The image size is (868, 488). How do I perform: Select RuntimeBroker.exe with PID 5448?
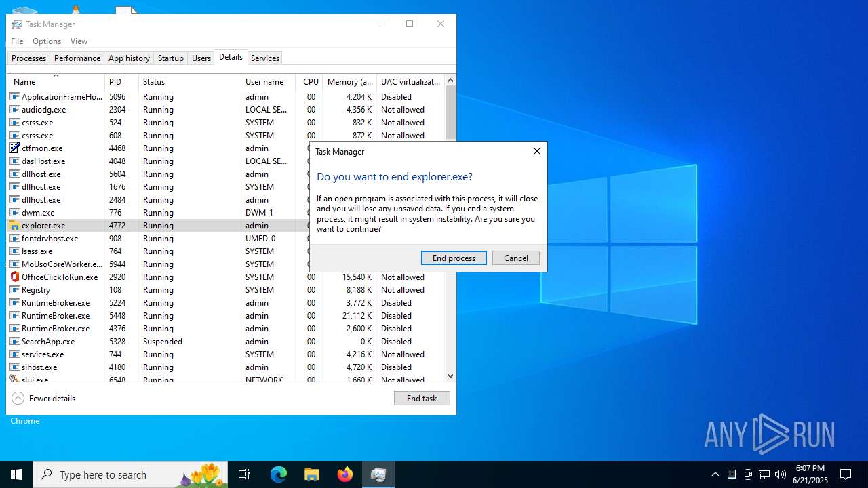226,316
